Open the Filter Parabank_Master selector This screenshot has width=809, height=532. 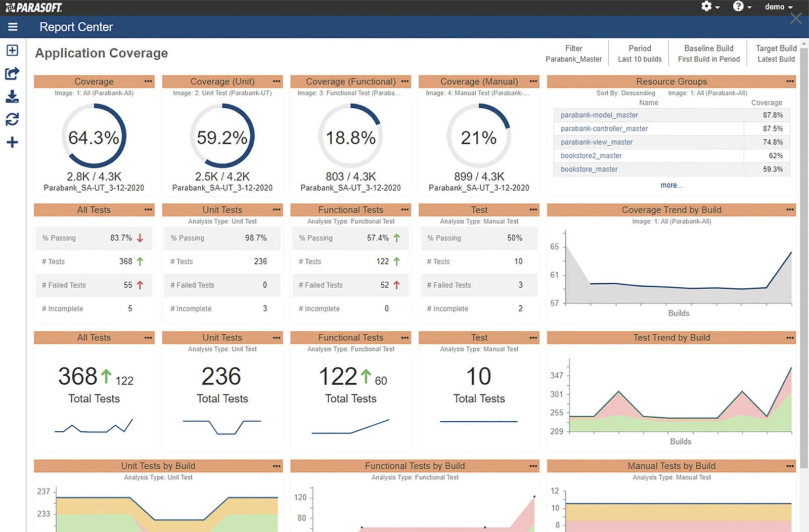pyautogui.click(x=573, y=54)
